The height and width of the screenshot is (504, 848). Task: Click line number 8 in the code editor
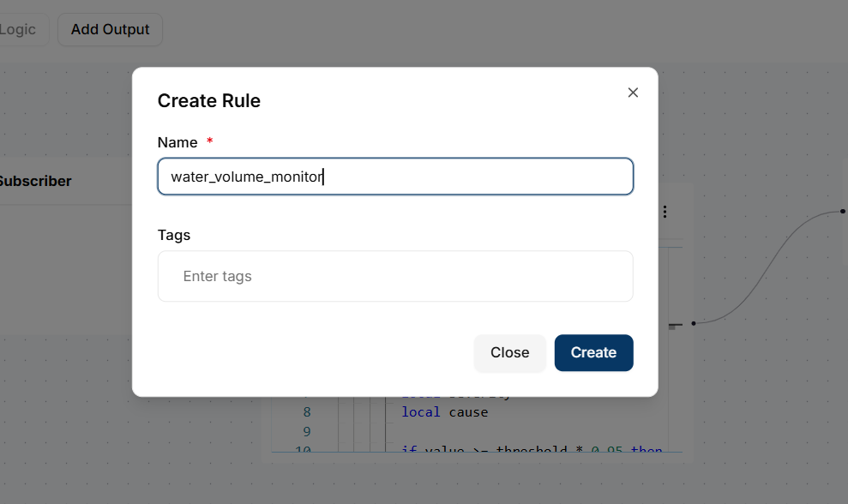point(306,411)
